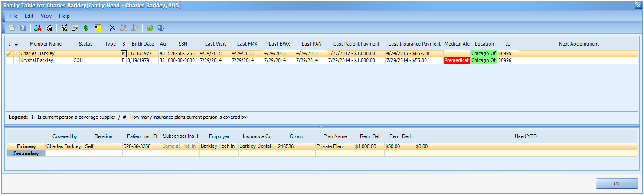
Task: Click Charles Barkley's green Chicago Of cell
Action: 484,53
